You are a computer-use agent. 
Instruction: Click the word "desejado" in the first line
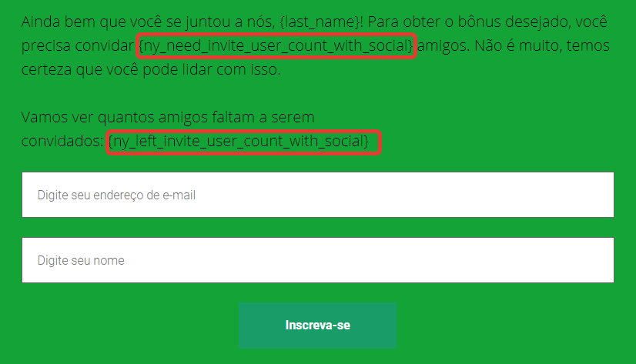click(537, 22)
